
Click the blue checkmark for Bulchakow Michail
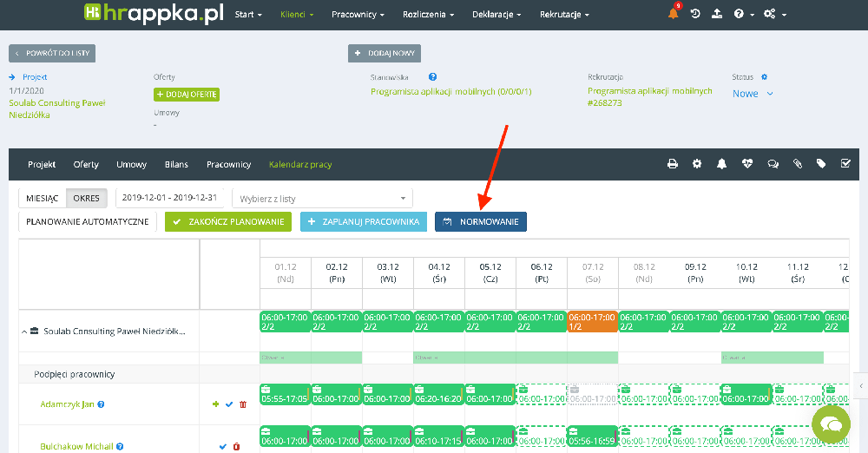point(222,446)
